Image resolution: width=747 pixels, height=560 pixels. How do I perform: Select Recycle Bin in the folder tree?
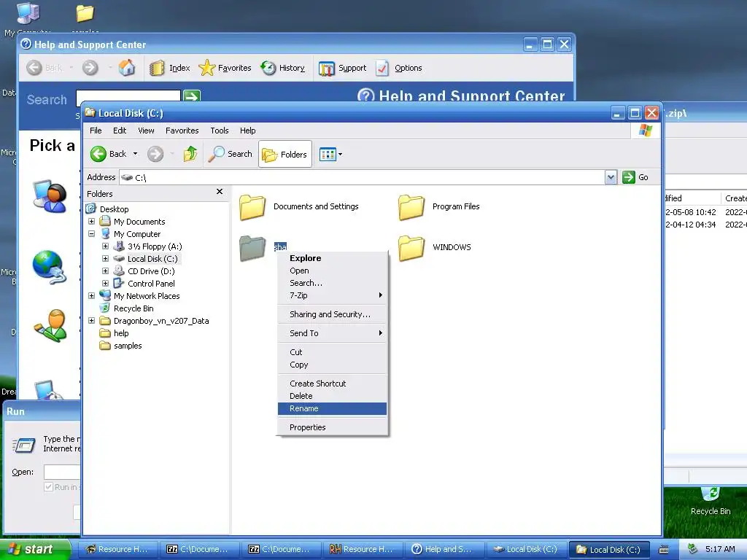[x=133, y=308]
